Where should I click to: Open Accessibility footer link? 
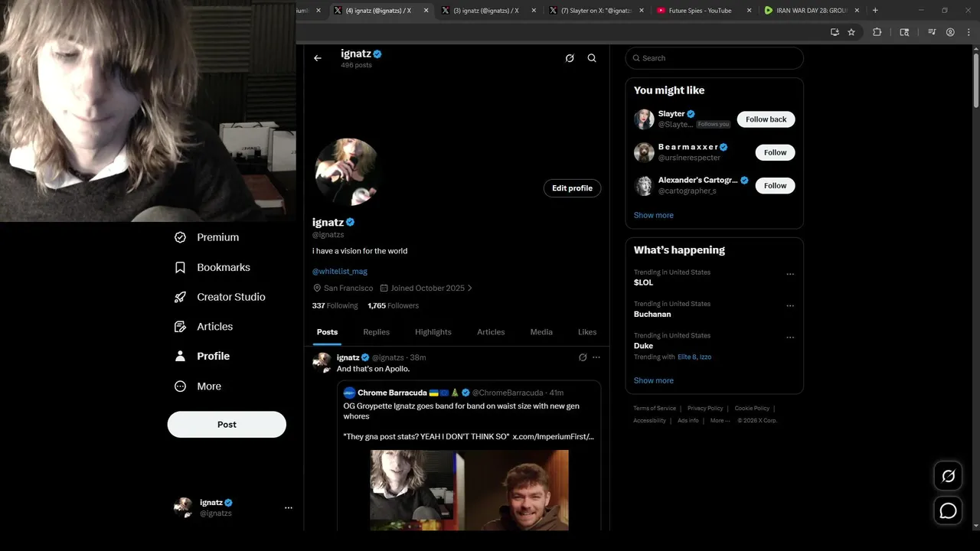(649, 420)
